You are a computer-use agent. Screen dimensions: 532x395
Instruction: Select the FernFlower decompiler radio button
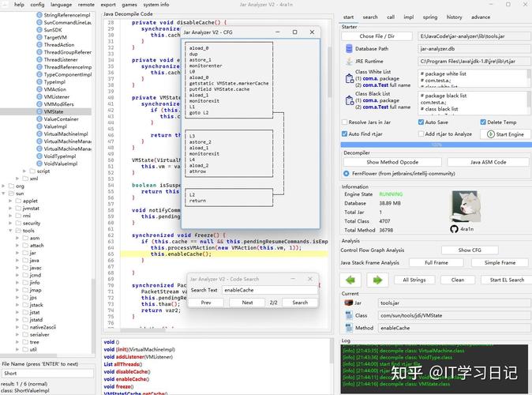[x=346, y=173]
